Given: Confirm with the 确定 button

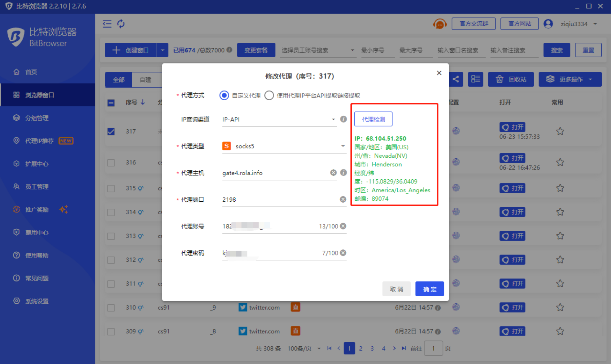Looking at the screenshot, I should point(430,289).
